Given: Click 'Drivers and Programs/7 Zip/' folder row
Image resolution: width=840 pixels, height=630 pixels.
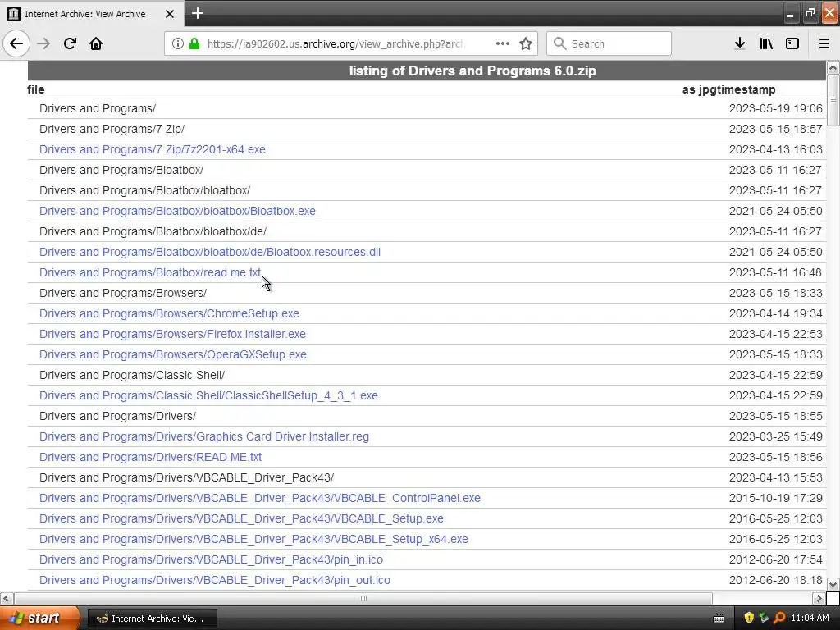Looking at the screenshot, I should click(x=112, y=129).
